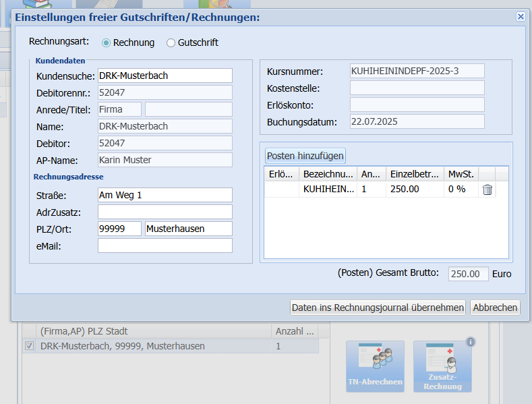Select the Gutschrift radio button

coord(171,42)
